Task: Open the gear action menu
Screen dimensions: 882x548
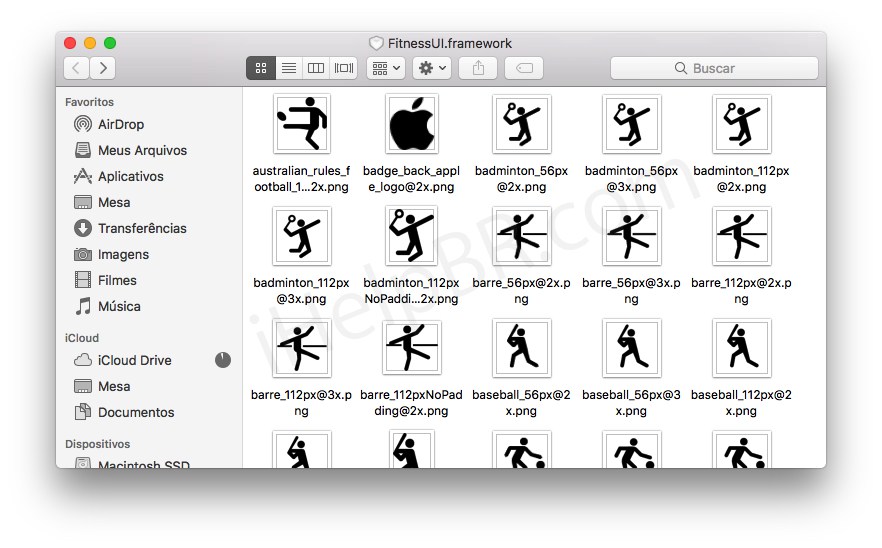Action: tap(432, 68)
